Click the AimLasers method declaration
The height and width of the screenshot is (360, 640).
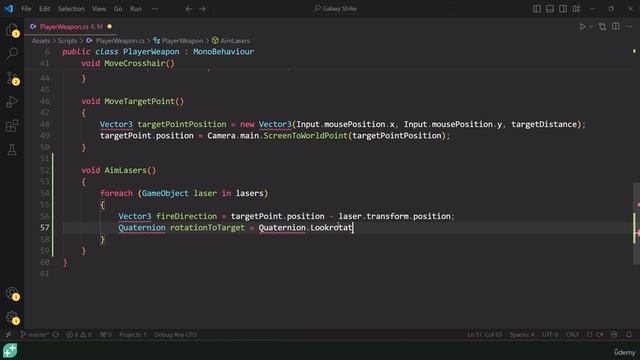coord(118,170)
